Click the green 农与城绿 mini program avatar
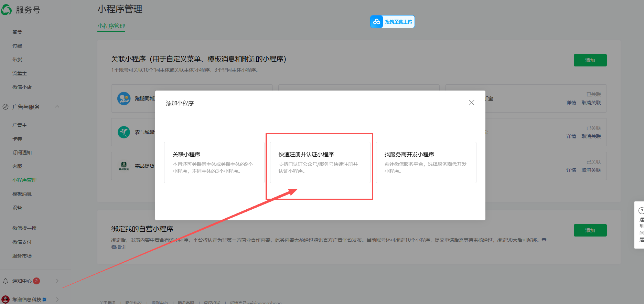 pyautogui.click(x=124, y=132)
